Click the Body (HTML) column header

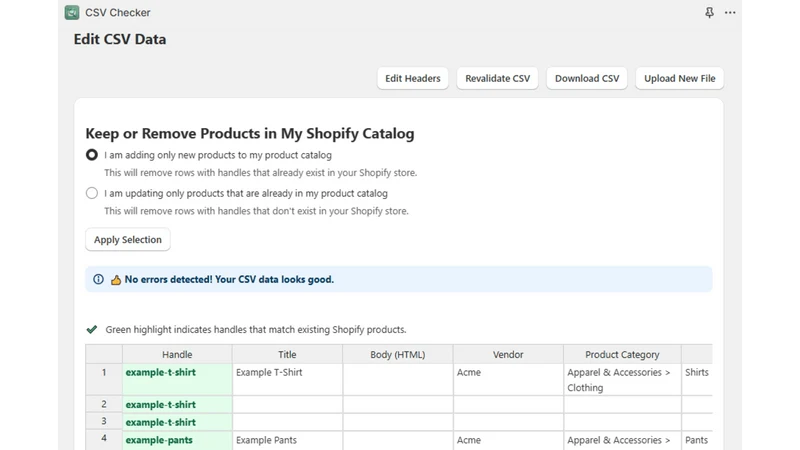point(397,354)
